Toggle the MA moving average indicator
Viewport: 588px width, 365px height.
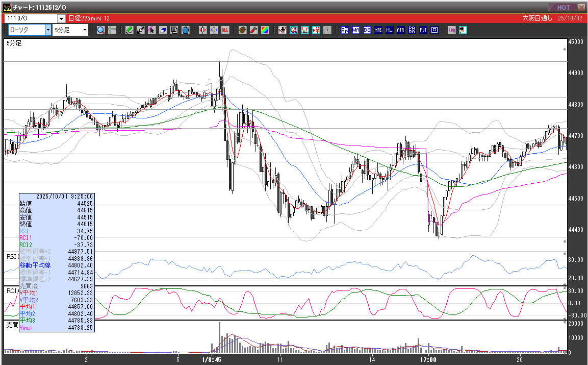tap(356, 30)
